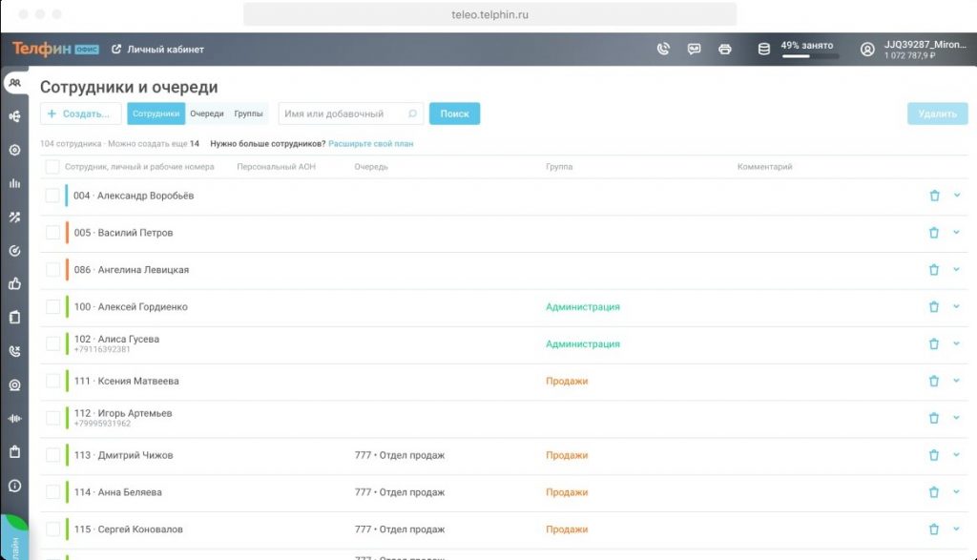
Task: Open the call history phone icon in header
Action: point(664,49)
